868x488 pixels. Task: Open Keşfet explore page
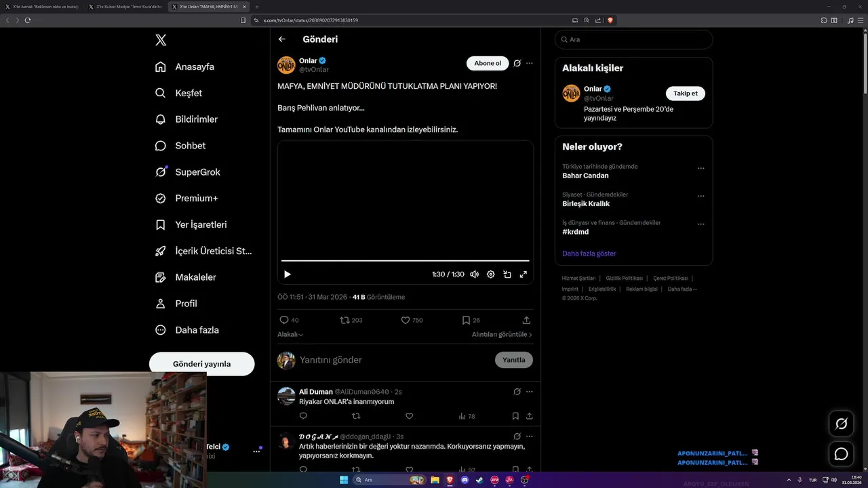tap(179, 93)
